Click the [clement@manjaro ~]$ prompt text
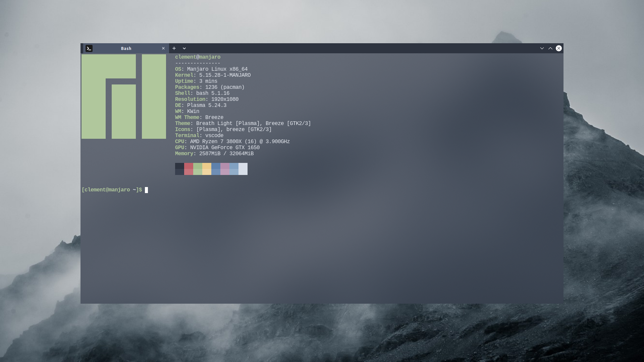This screenshot has width=644, height=362. (112, 190)
